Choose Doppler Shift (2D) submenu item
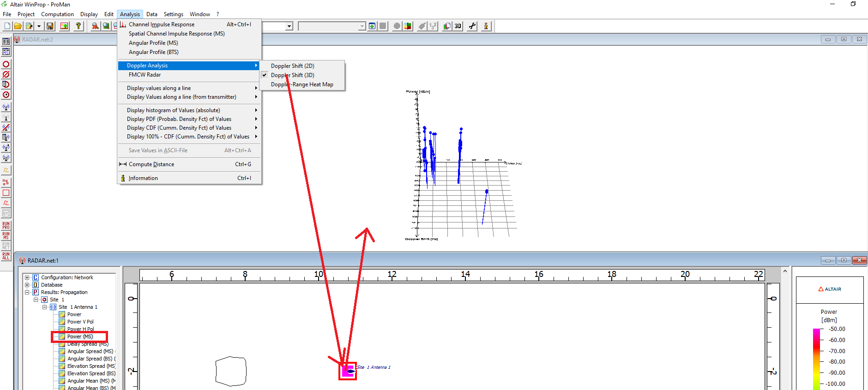 pos(302,66)
